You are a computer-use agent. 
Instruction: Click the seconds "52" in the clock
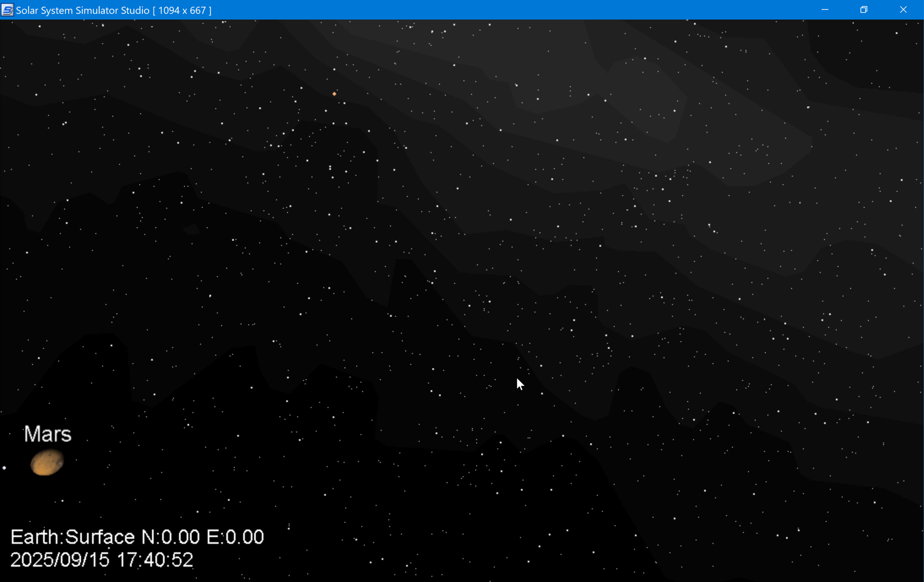point(182,560)
